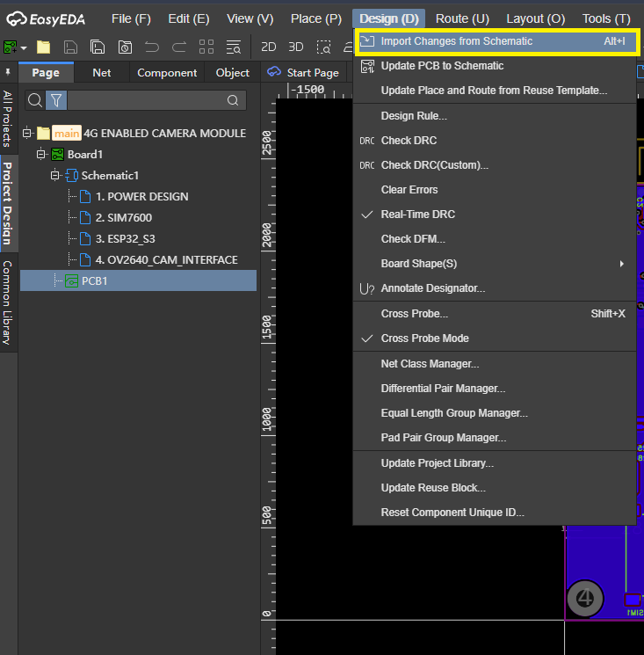Open the Edit (E) menu
The width and height of the screenshot is (644, 655).
(x=189, y=18)
